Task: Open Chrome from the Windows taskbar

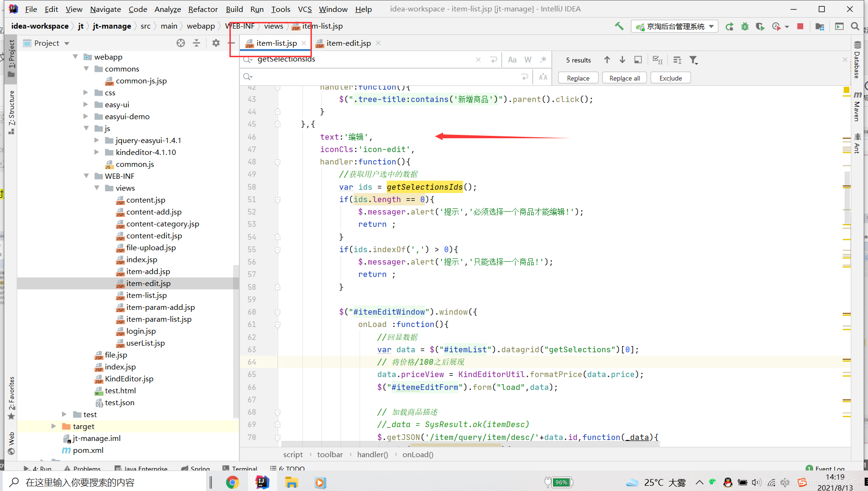Action: click(x=232, y=482)
